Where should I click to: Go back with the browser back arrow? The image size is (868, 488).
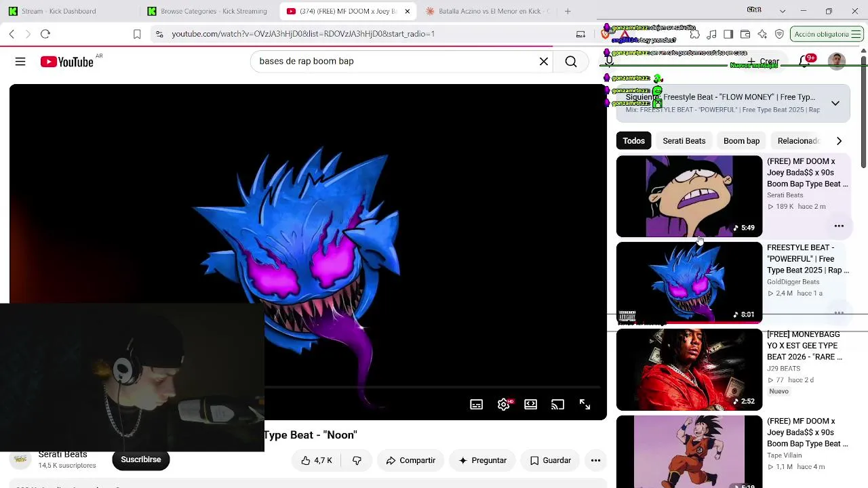tap(12, 34)
